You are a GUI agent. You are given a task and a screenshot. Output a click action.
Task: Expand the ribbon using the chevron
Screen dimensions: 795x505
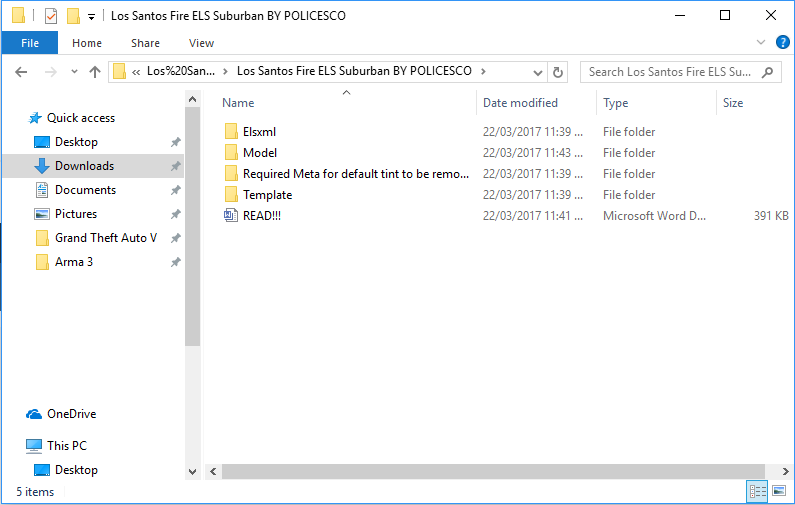click(x=760, y=43)
